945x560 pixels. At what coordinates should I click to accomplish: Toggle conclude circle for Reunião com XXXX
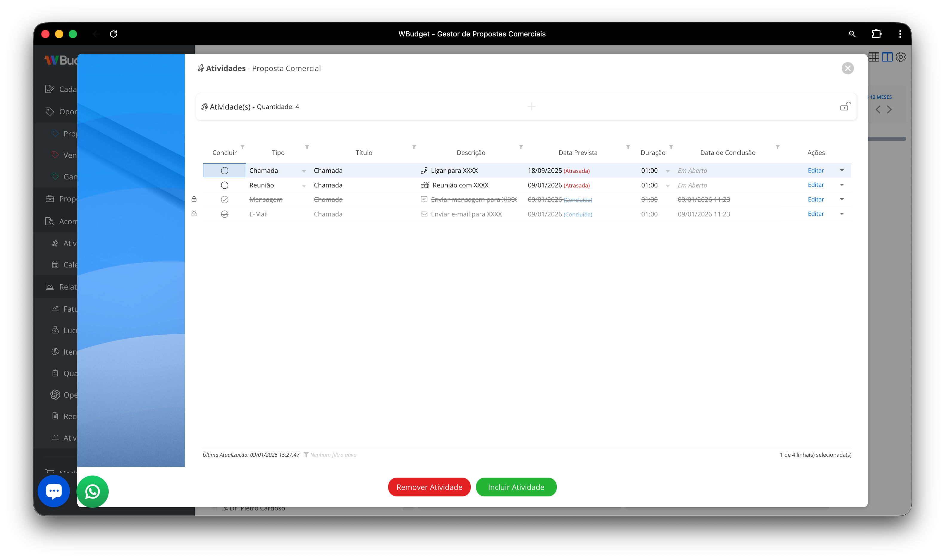point(225,185)
